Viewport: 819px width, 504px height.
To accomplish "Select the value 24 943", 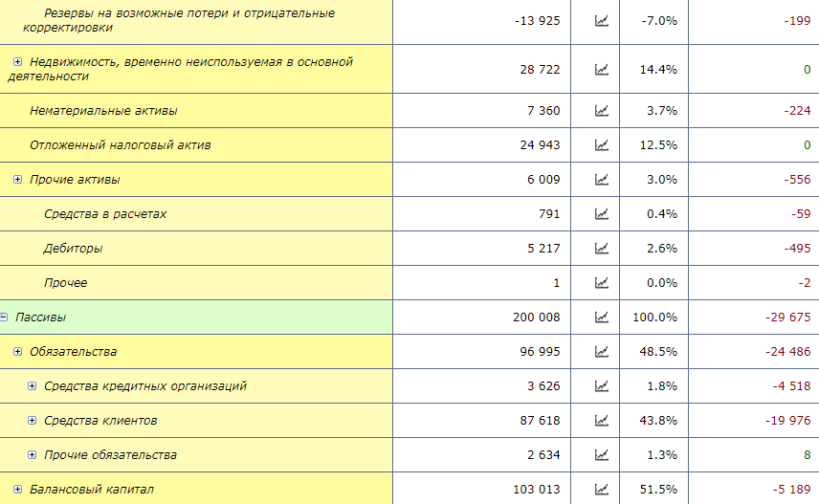I will pos(540,145).
